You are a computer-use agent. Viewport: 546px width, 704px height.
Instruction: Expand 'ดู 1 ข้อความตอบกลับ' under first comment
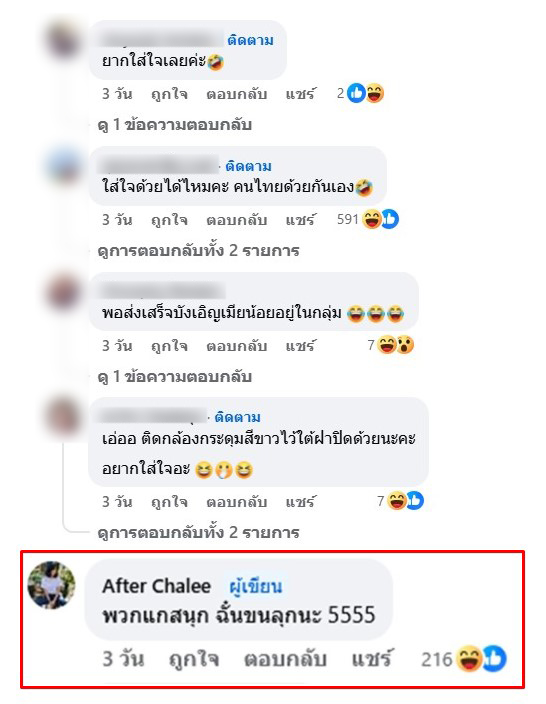coord(175,125)
